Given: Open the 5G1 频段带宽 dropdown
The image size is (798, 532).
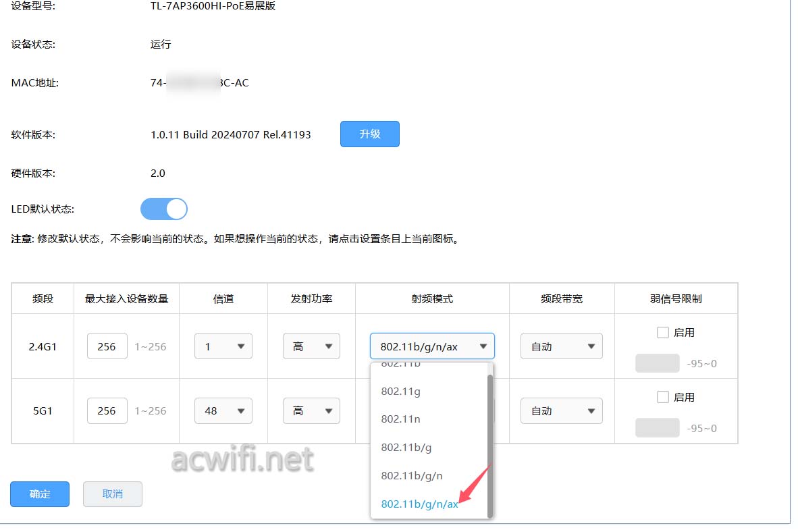Looking at the screenshot, I should [x=561, y=411].
